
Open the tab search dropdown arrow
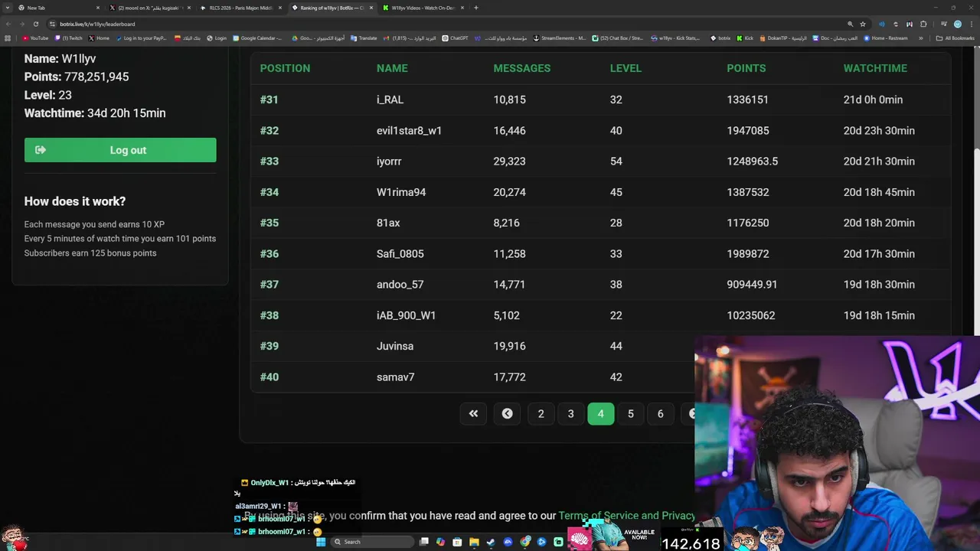[8, 8]
